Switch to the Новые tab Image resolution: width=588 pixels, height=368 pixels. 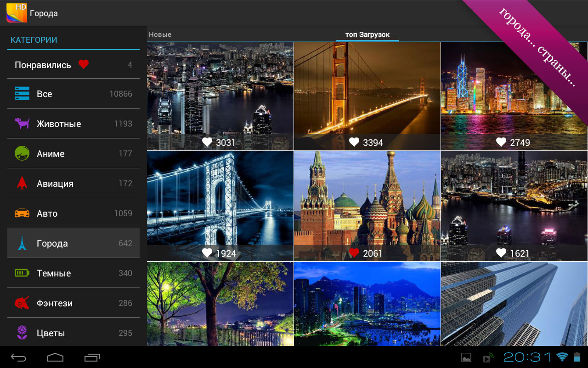160,34
